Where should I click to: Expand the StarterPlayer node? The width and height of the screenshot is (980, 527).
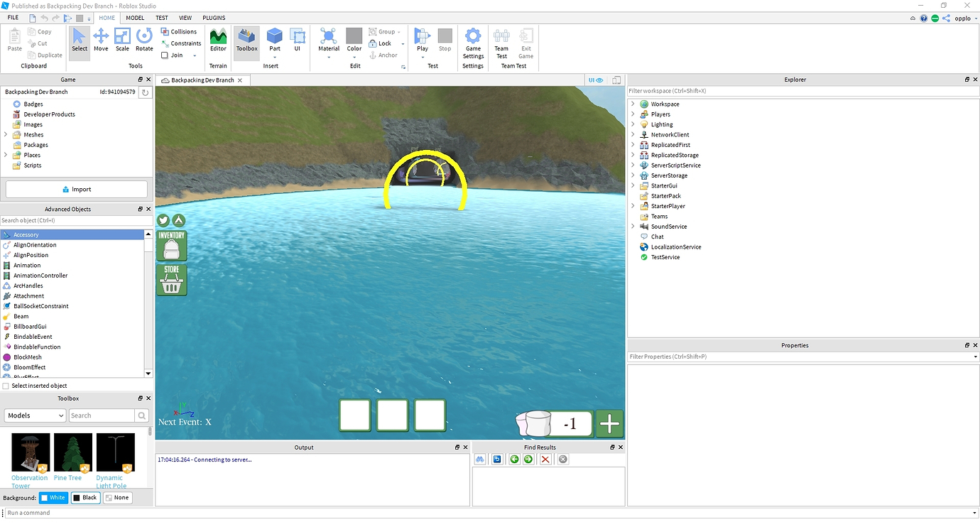pyautogui.click(x=633, y=206)
